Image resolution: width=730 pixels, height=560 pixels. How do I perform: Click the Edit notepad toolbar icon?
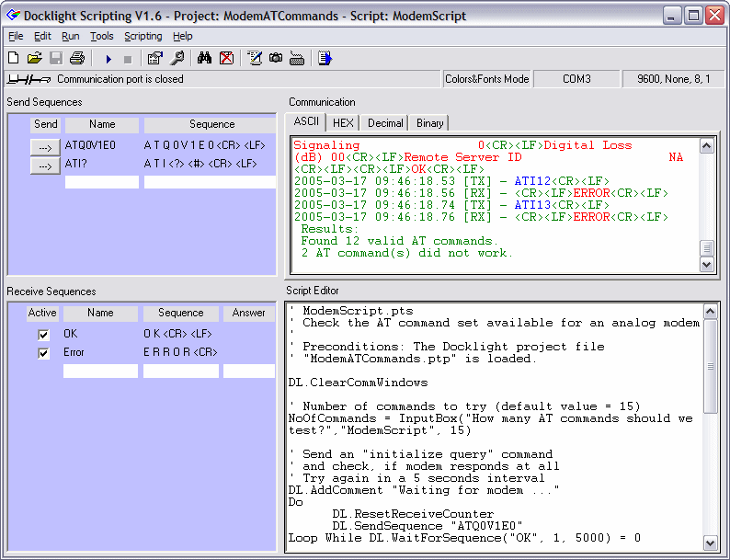point(255,58)
